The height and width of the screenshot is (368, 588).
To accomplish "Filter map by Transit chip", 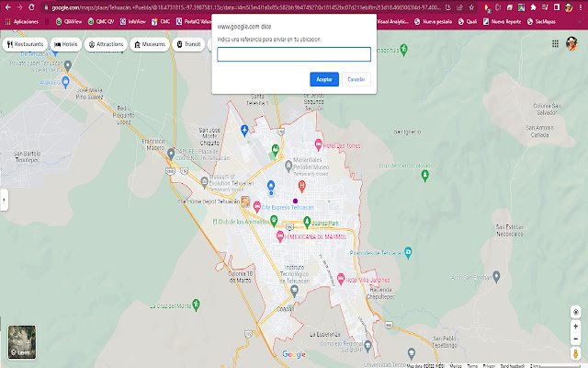I will coord(188,44).
